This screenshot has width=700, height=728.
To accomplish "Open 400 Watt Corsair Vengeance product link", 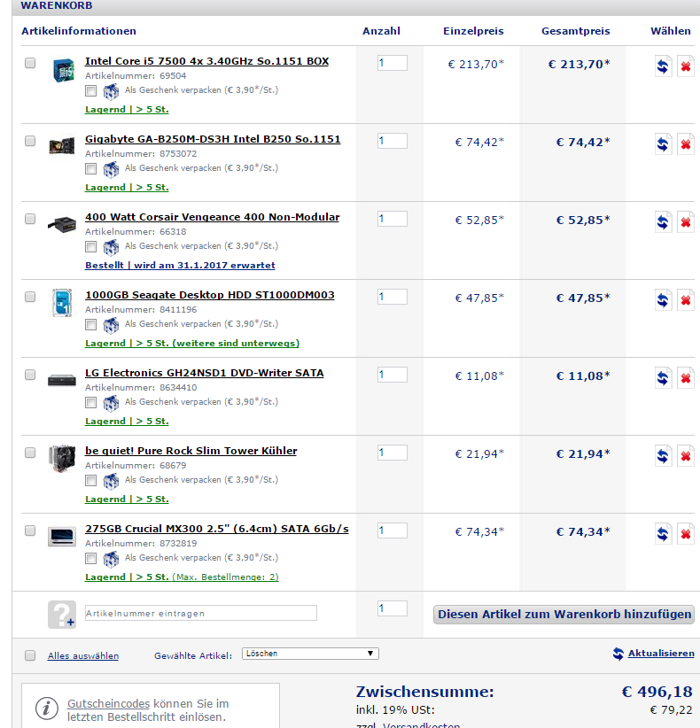I will coord(213,217).
